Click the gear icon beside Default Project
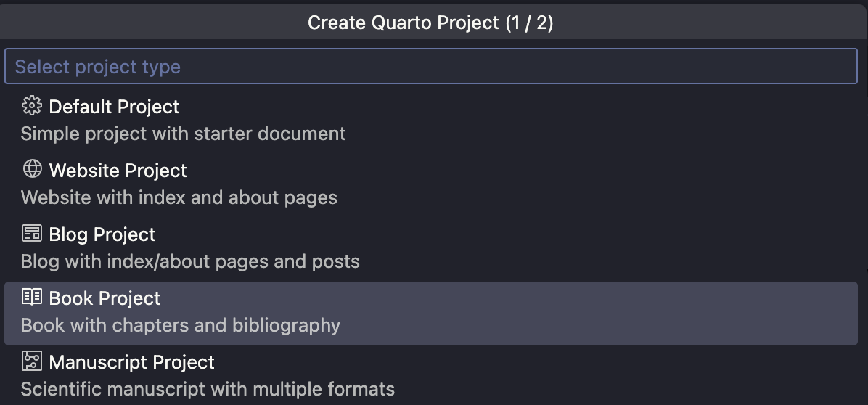The image size is (868, 405). pos(31,106)
